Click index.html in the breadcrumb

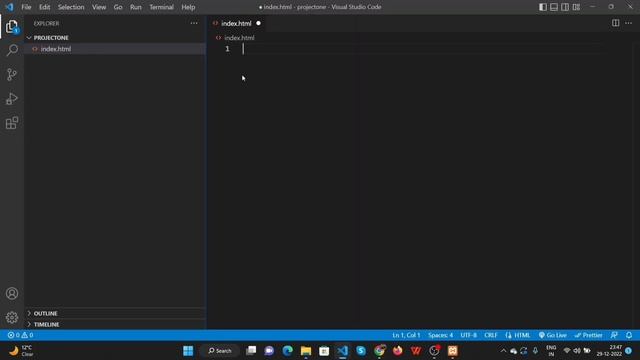click(239, 38)
